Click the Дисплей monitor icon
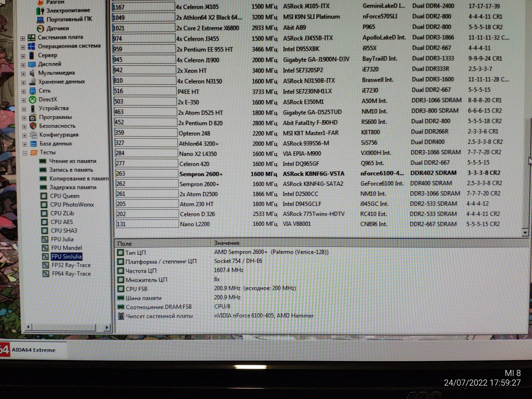The width and height of the screenshot is (532, 399). [32, 64]
